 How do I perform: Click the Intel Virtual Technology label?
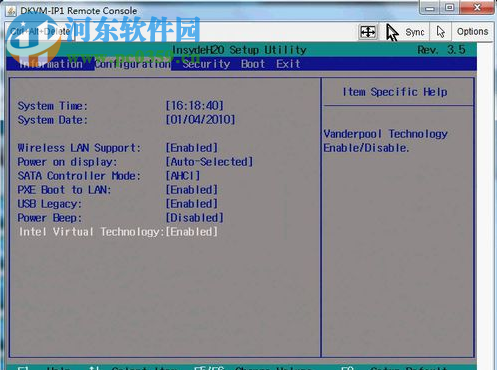pos(92,232)
